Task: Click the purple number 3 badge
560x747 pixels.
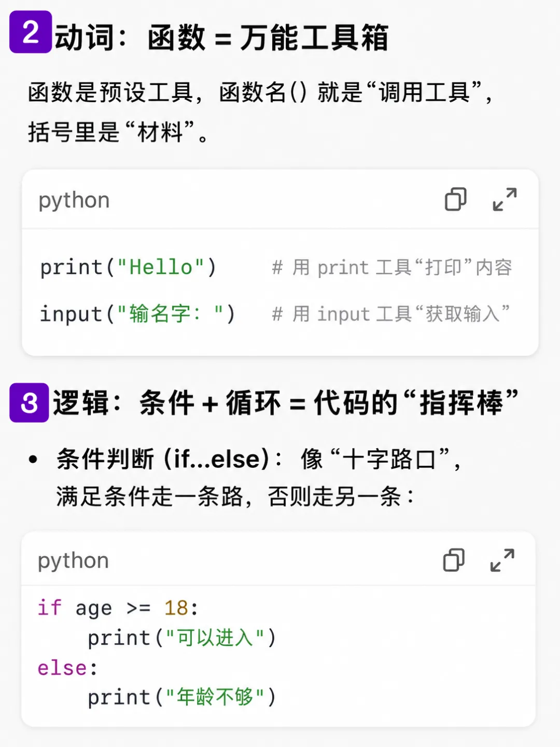Action: [x=29, y=403]
